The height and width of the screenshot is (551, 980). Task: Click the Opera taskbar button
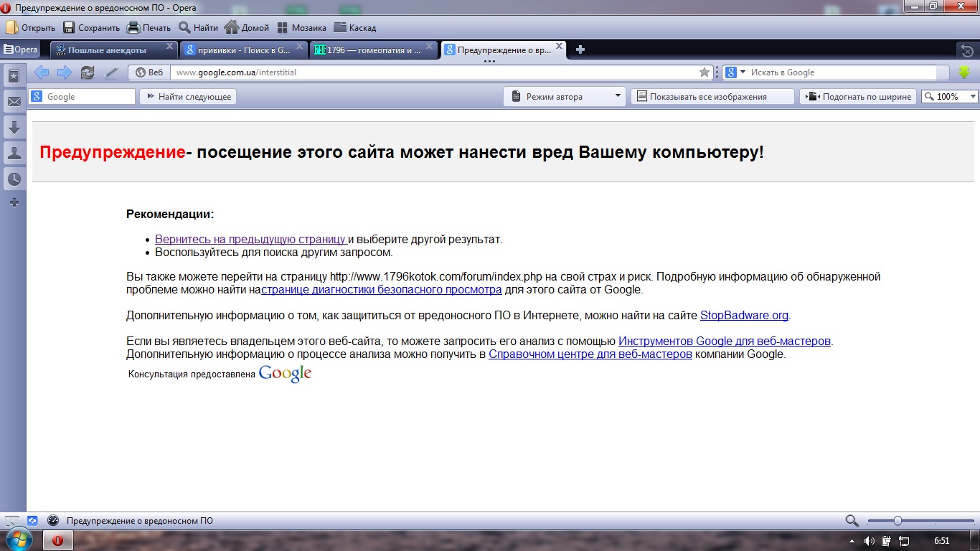coord(58,541)
